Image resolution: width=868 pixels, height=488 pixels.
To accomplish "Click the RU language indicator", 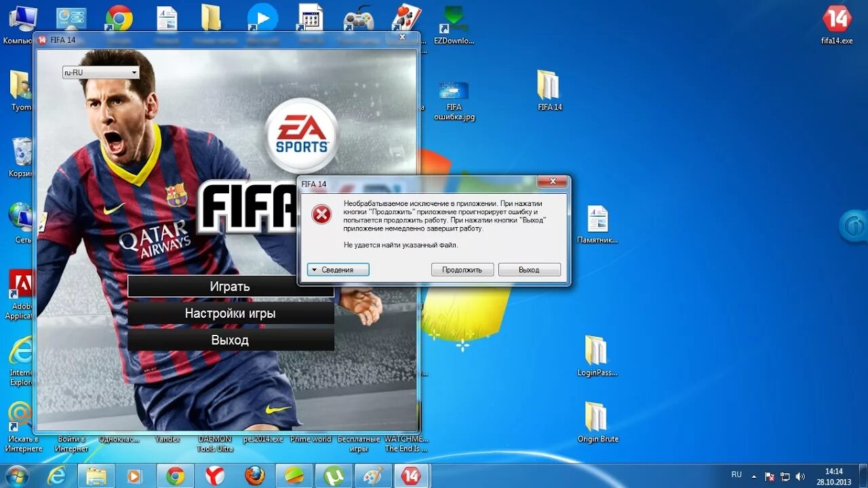I will (x=736, y=475).
